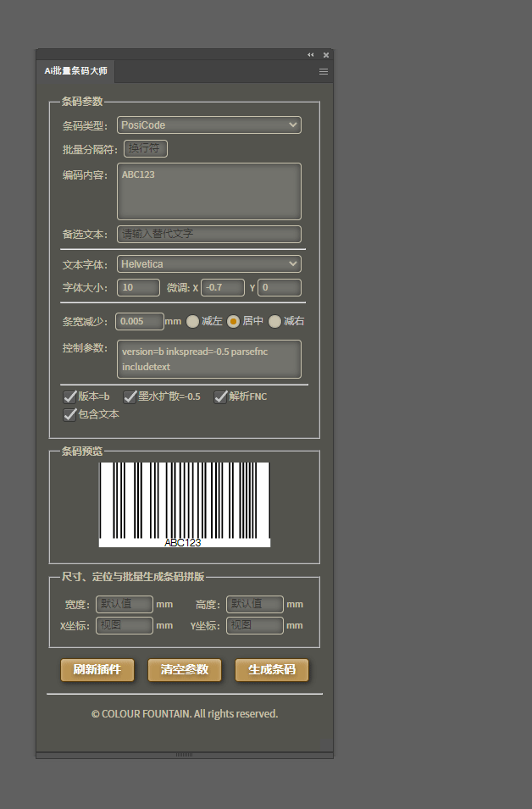Click the 条宽减少 field showing 0.005
Image resolution: width=532 pixels, height=809 pixels.
pos(139,321)
